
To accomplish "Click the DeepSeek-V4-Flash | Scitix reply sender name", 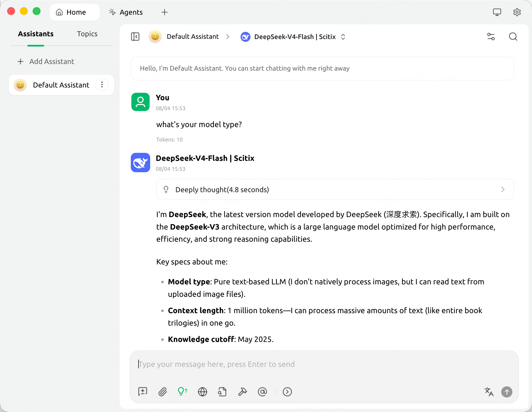I will (x=205, y=158).
